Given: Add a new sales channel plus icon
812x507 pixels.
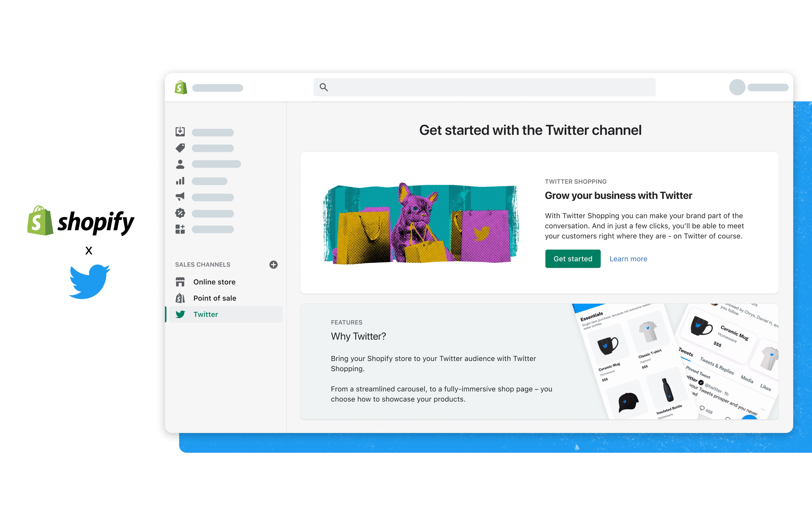Looking at the screenshot, I should (274, 265).
